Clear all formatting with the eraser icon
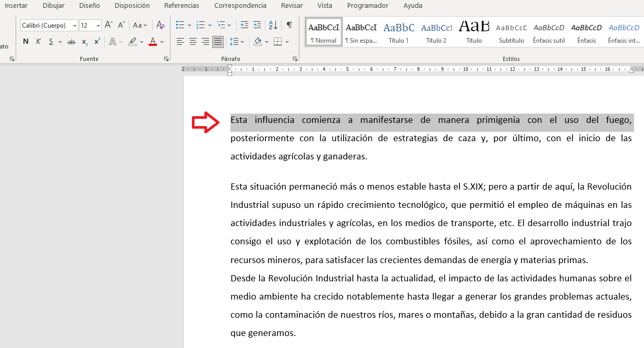Viewport: 644px width, 348px height. pos(160,25)
